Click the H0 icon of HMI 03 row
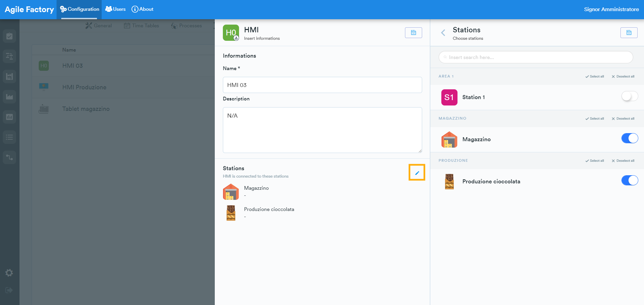644x305 pixels. pos(44,66)
